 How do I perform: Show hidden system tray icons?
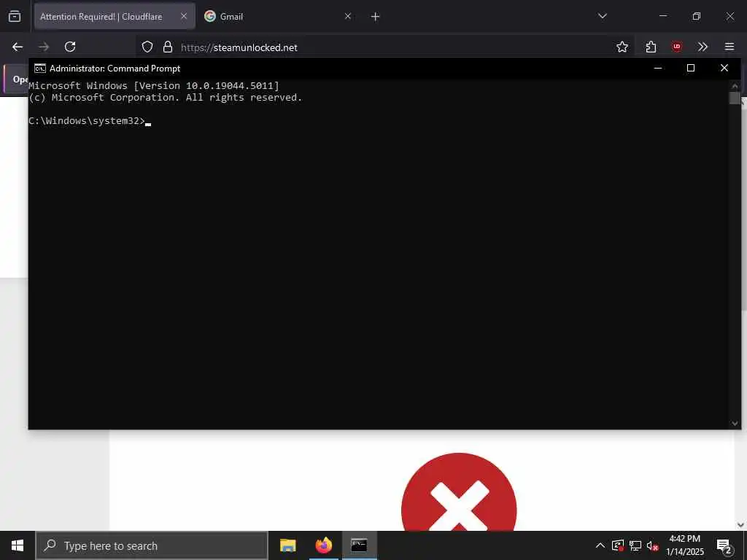pos(600,545)
